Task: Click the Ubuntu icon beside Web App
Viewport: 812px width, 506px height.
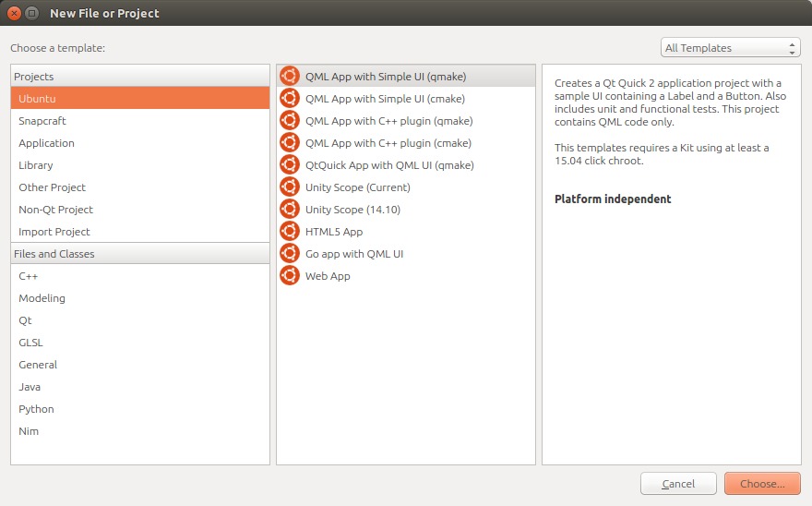Action: 290,276
